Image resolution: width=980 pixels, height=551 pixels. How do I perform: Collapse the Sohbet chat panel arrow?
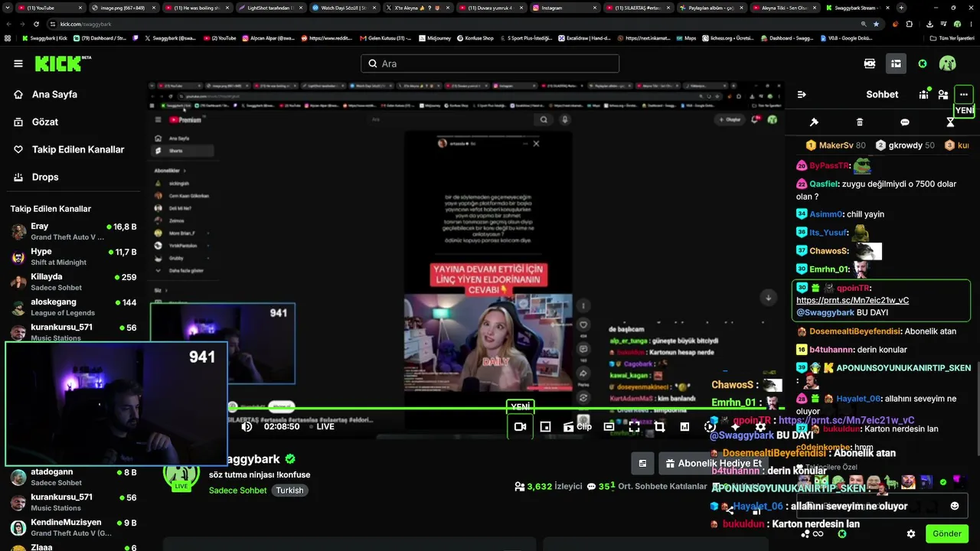[x=802, y=95]
